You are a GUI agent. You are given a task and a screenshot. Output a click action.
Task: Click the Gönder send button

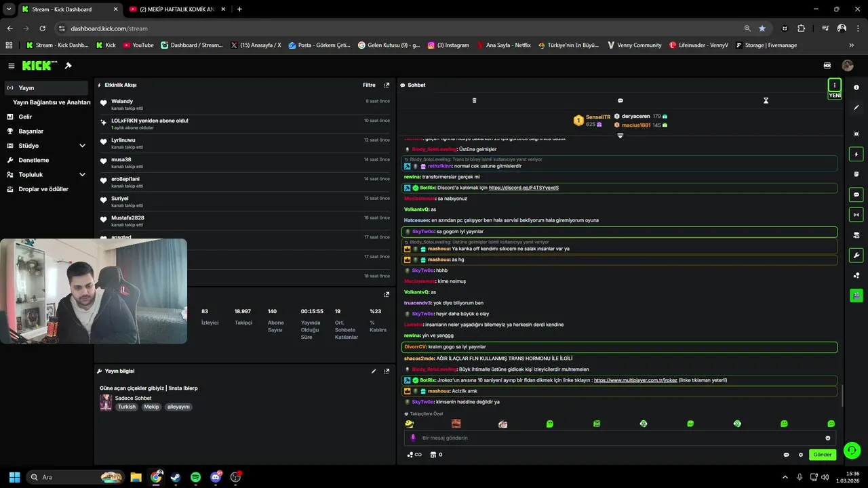tap(823, 455)
